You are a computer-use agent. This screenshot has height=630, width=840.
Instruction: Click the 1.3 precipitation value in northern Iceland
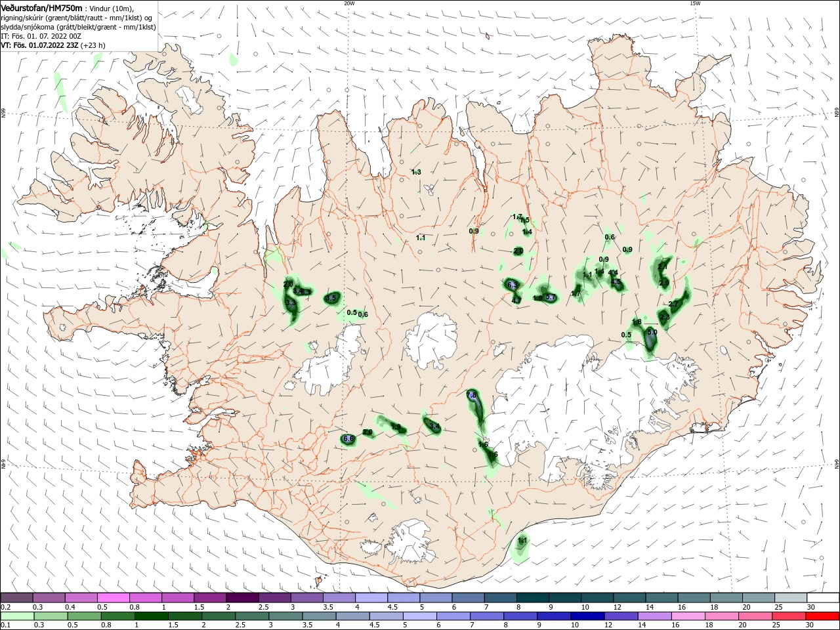click(416, 172)
